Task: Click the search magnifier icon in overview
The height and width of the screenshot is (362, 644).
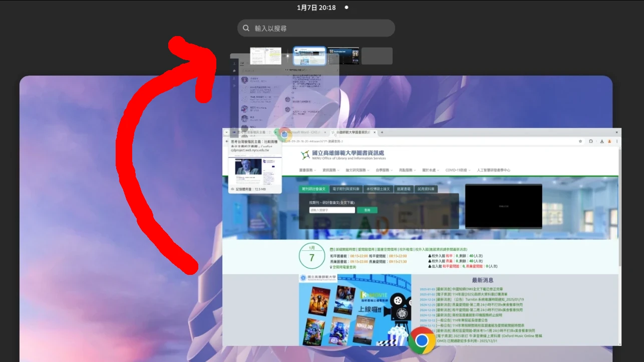Action: [x=246, y=29]
